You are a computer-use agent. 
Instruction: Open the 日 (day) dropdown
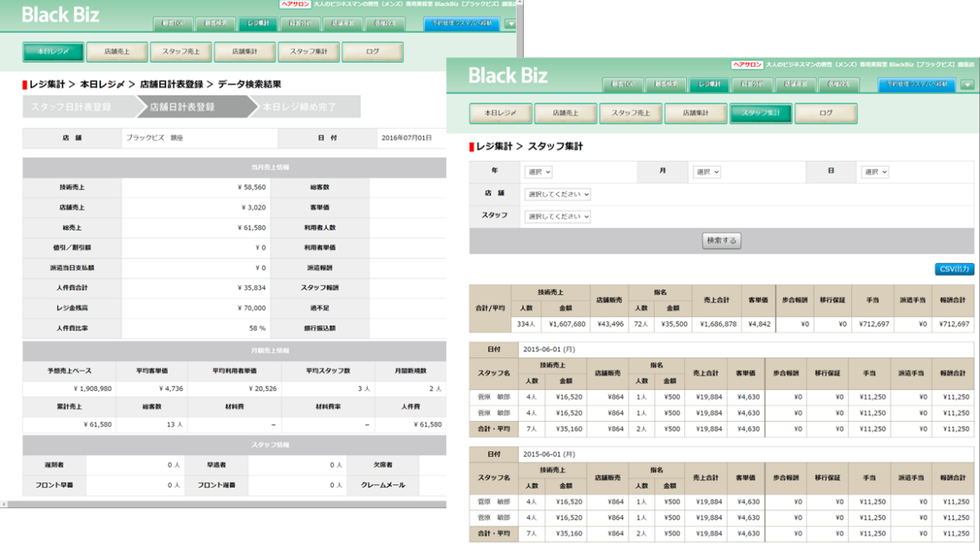pyautogui.click(x=875, y=172)
